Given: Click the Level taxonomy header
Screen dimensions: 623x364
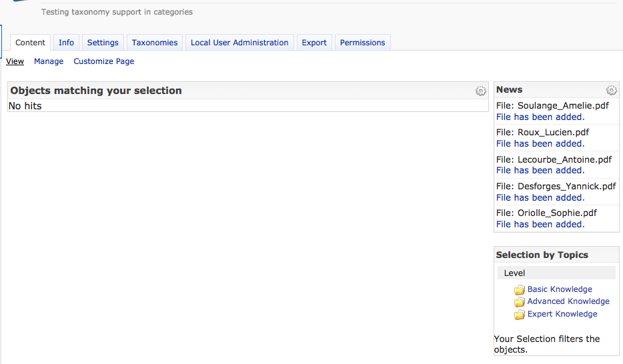Looking at the screenshot, I should (x=515, y=273).
